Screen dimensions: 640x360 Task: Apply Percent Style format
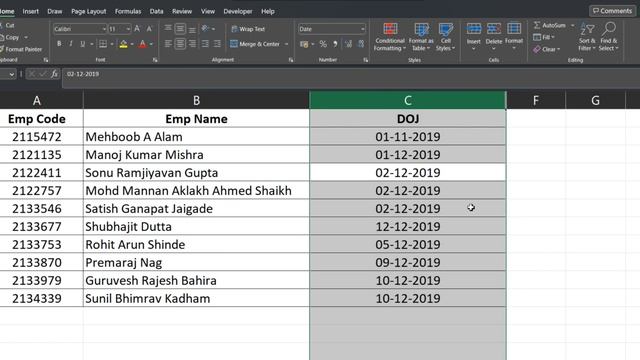(x=323, y=44)
